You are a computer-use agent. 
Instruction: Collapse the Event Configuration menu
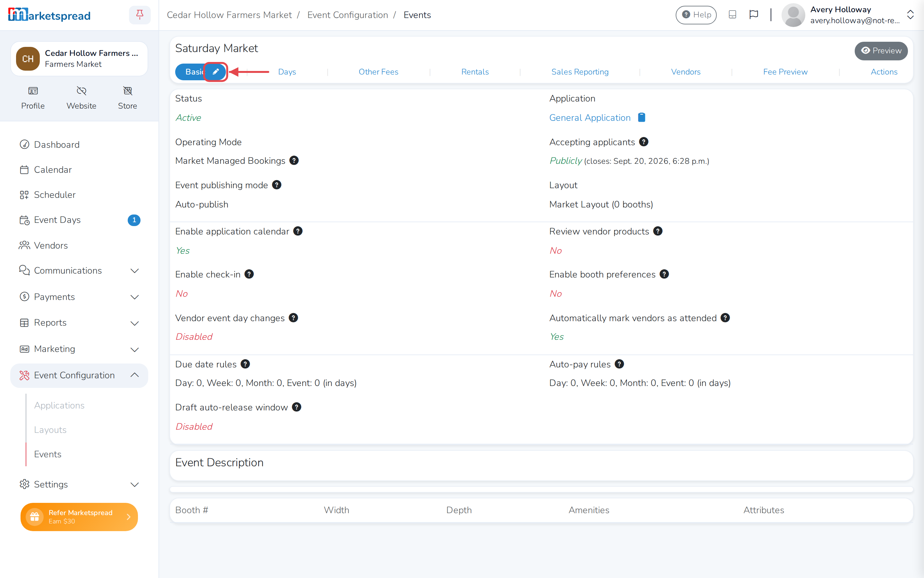(79, 375)
